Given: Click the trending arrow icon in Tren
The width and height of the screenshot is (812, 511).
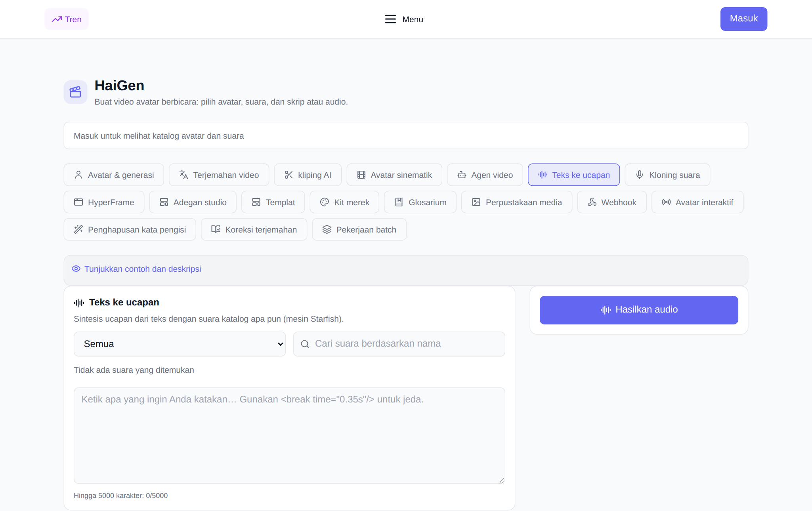Looking at the screenshot, I should pyautogui.click(x=57, y=19).
